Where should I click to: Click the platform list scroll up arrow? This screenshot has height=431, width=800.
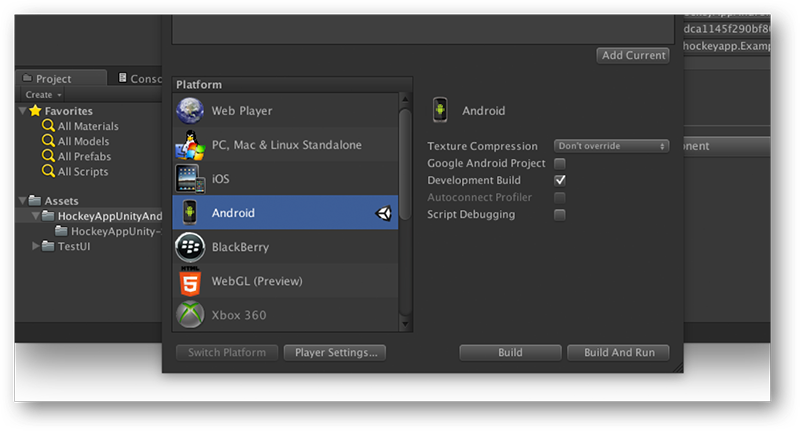click(x=405, y=99)
